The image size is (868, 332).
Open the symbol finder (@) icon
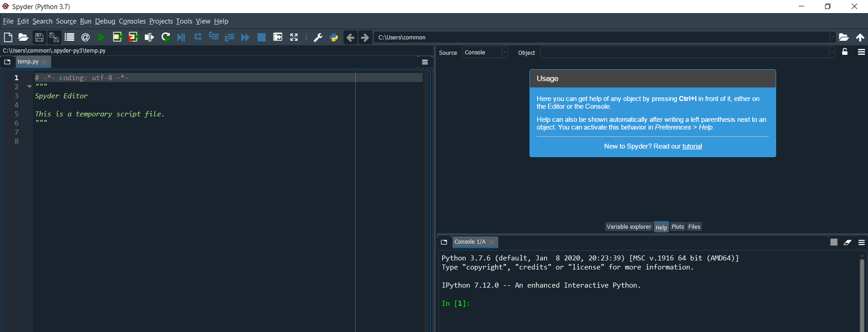tap(86, 37)
